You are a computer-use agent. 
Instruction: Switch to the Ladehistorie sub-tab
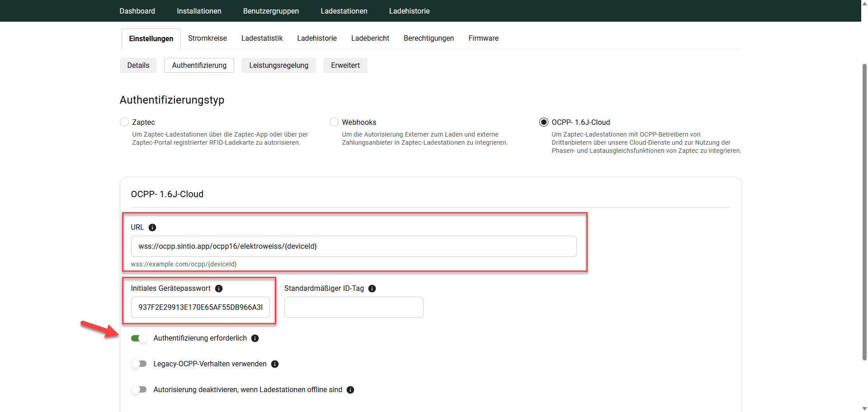tap(317, 38)
